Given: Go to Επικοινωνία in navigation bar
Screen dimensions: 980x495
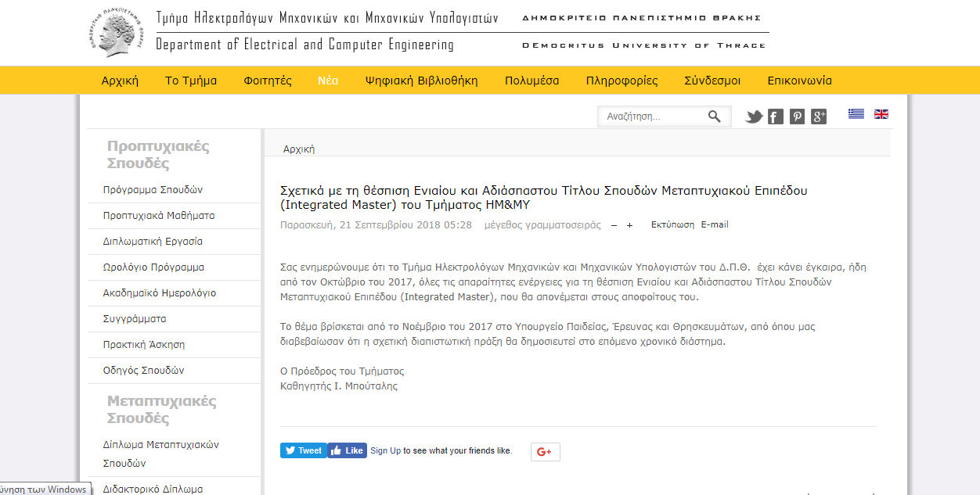Looking at the screenshot, I should (x=799, y=81).
